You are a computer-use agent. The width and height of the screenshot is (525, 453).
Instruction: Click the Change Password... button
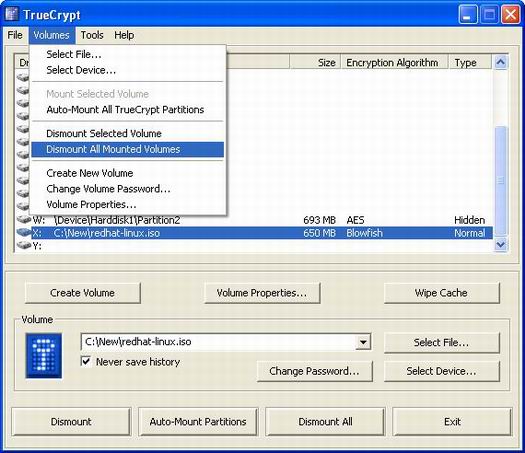pos(314,371)
